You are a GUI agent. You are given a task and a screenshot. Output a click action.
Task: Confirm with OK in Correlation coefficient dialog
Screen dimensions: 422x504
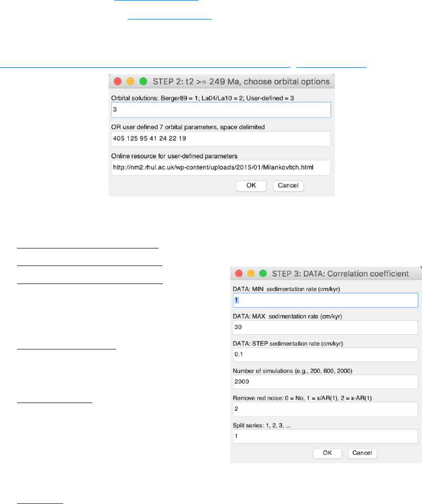pos(327,453)
